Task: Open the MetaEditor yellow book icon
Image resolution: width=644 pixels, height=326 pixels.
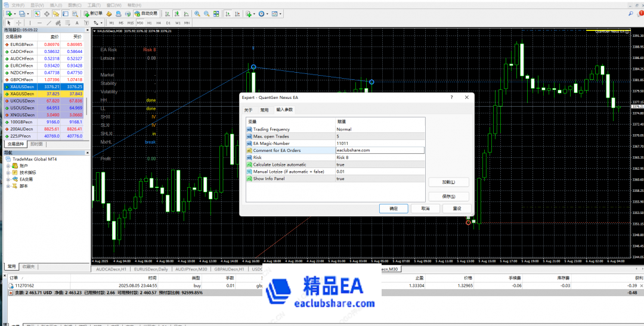Action: pyautogui.click(x=109, y=14)
